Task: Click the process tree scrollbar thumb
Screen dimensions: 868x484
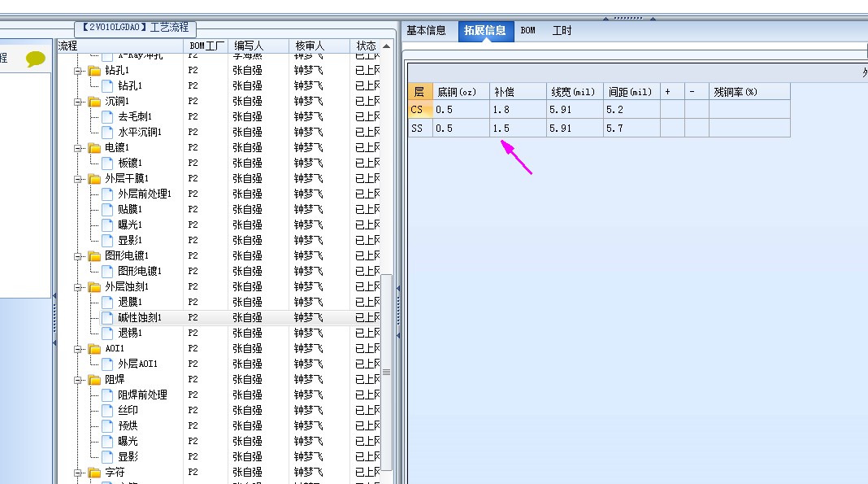Action: tap(386, 372)
